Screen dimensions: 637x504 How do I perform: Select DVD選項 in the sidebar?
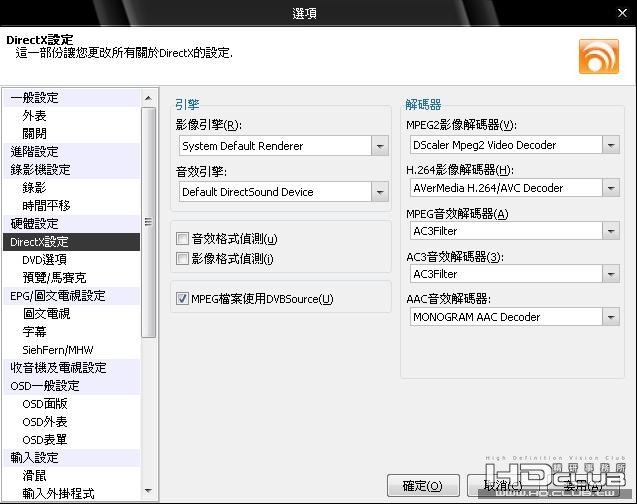tap(72, 260)
